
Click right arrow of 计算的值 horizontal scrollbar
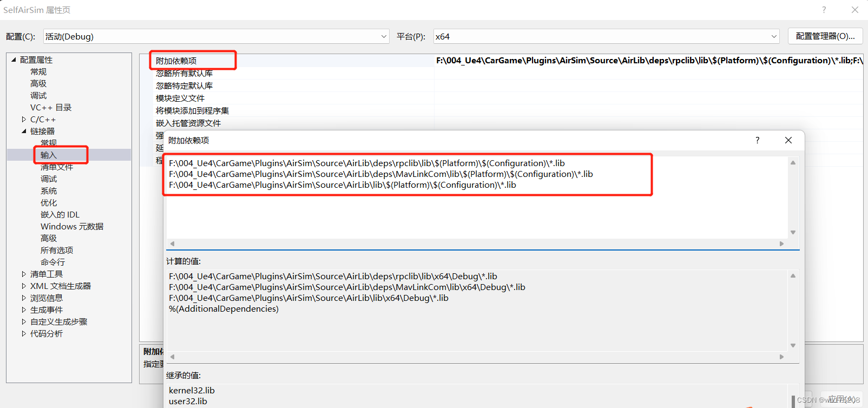click(x=781, y=357)
